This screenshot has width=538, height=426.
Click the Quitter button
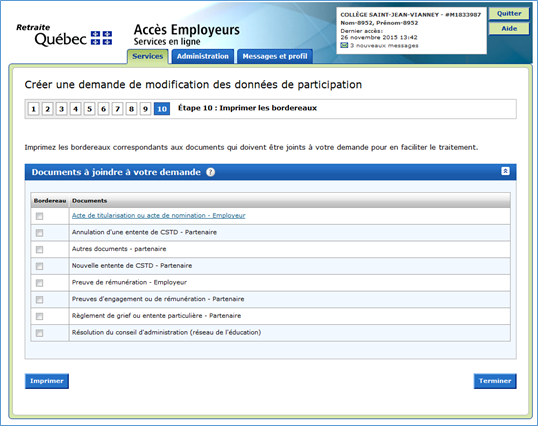[509, 14]
